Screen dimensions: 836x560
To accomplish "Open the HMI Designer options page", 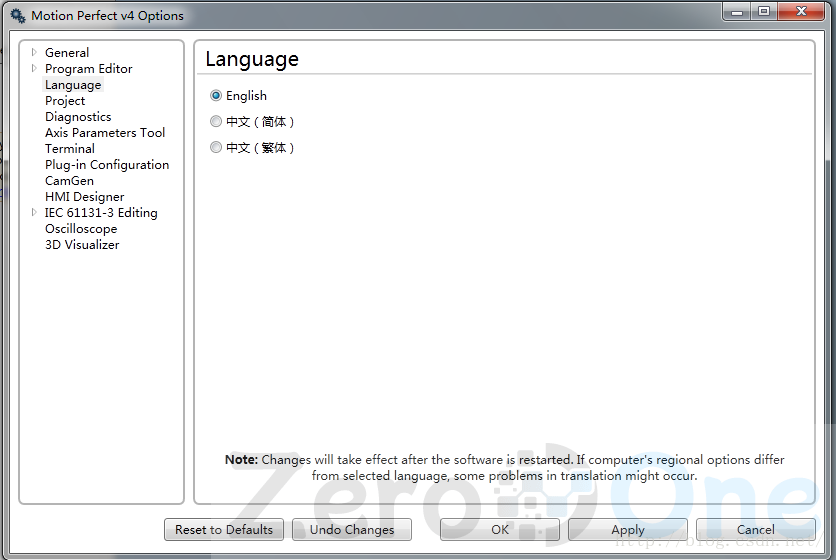I will coord(84,197).
